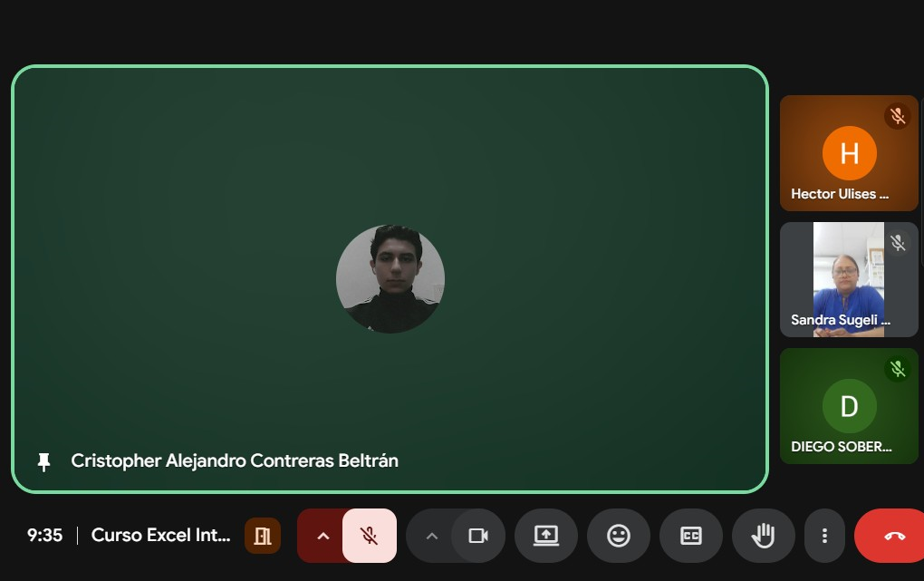Unmute the microphone in the bottom bar
This screenshot has height=581, width=924.
coord(369,536)
